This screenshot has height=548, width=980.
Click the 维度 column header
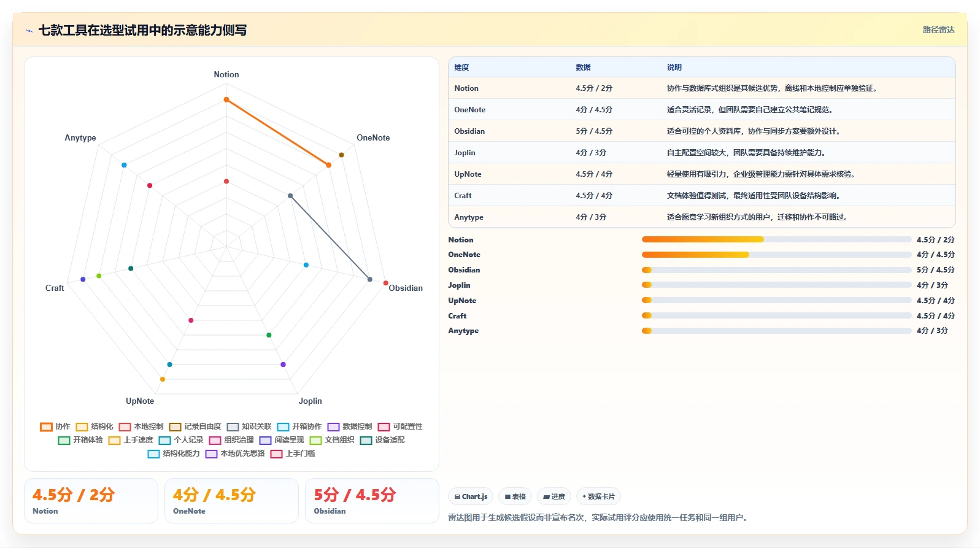(461, 68)
